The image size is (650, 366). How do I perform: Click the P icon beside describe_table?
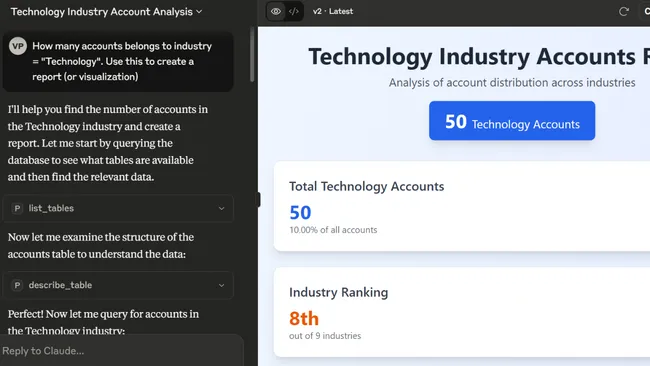17,285
